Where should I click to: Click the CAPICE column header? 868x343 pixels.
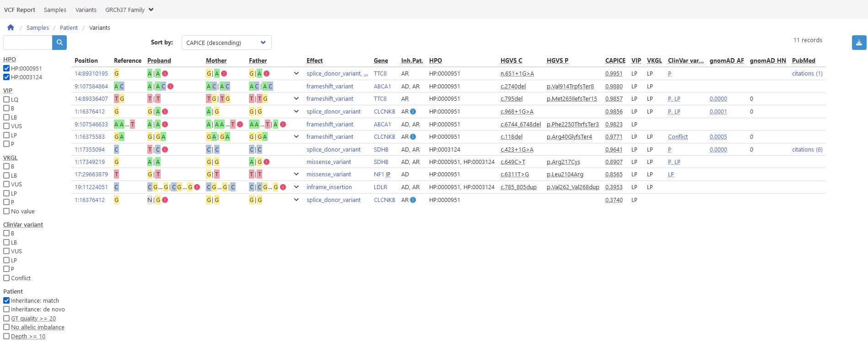point(615,60)
